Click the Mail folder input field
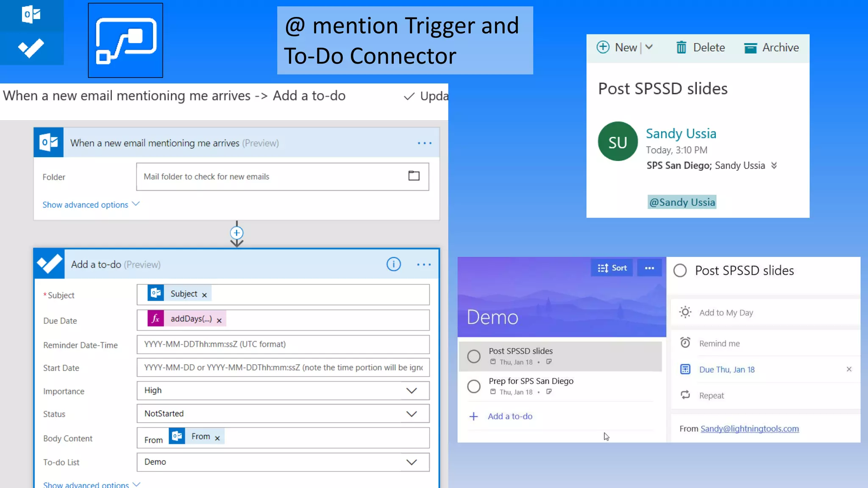The image size is (868, 488). point(283,177)
